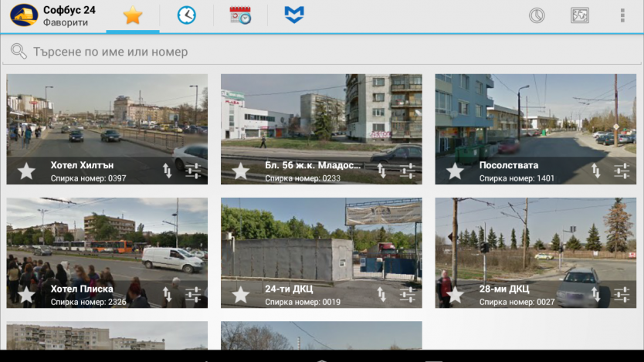Toggle favorite star for Хотел Хилтън
Image resolution: width=644 pixels, height=362 pixels.
click(x=26, y=171)
